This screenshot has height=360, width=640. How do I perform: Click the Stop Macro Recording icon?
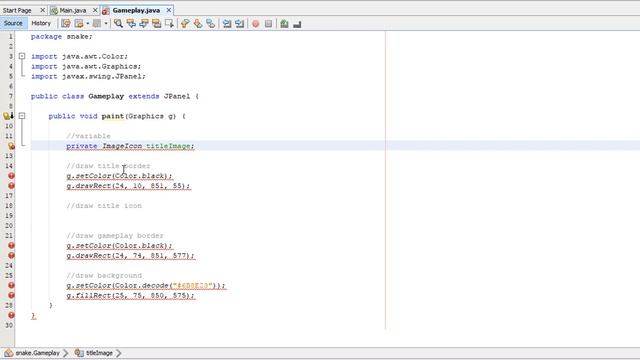point(268,24)
